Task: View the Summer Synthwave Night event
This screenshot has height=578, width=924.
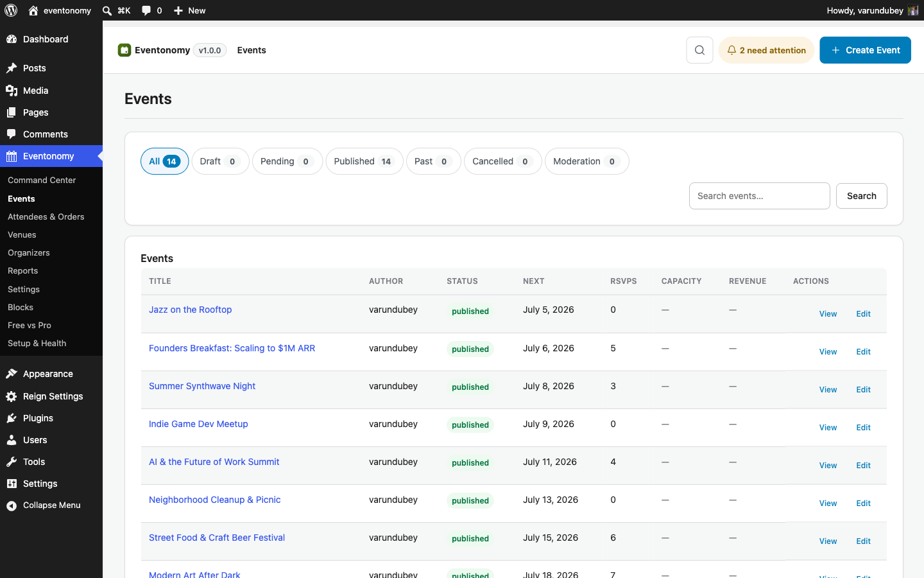Action: click(828, 390)
